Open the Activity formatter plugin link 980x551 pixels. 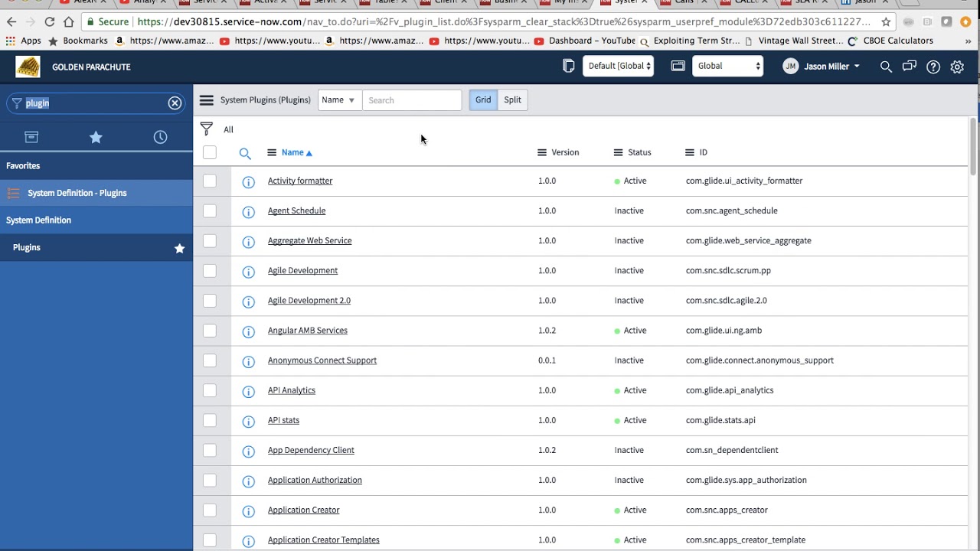(300, 181)
